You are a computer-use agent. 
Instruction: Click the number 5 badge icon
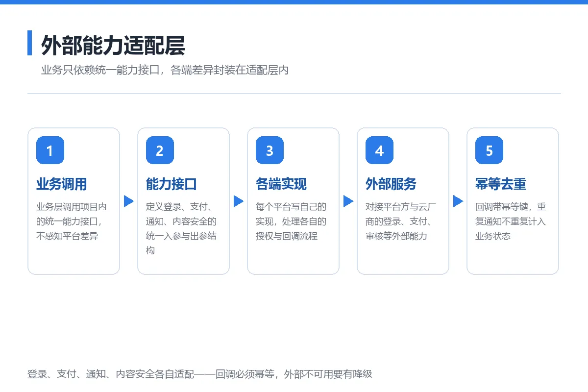pos(489,150)
